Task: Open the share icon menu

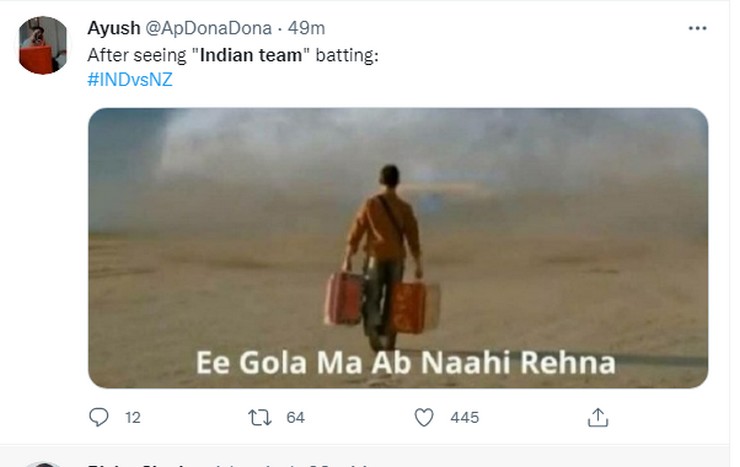Action: coord(598,417)
